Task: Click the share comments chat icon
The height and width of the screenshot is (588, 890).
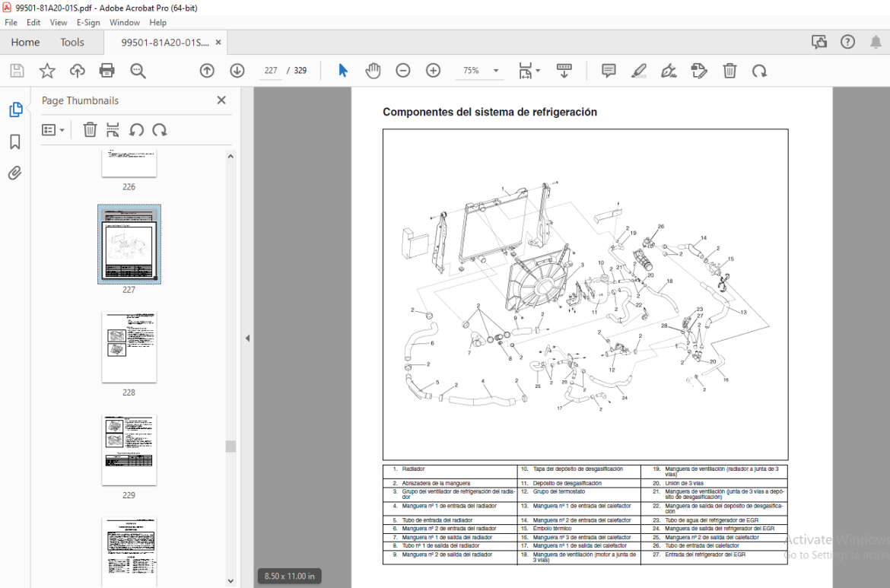Action: (x=819, y=42)
